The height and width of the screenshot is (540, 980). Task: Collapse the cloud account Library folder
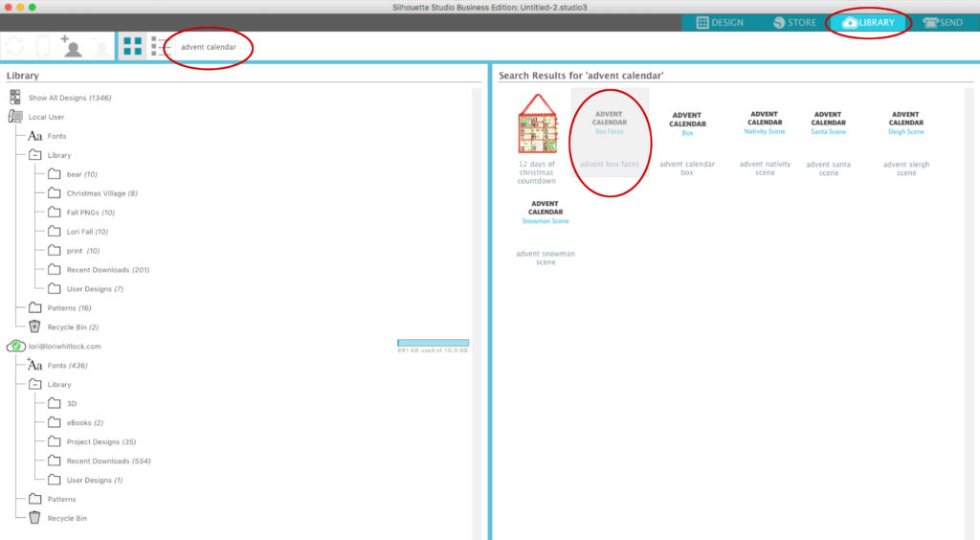click(34, 384)
